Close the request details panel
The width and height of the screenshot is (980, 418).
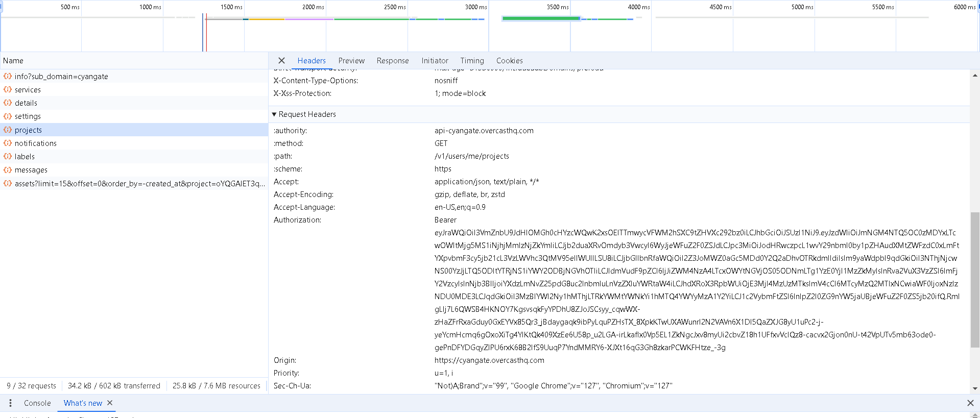coord(281,61)
